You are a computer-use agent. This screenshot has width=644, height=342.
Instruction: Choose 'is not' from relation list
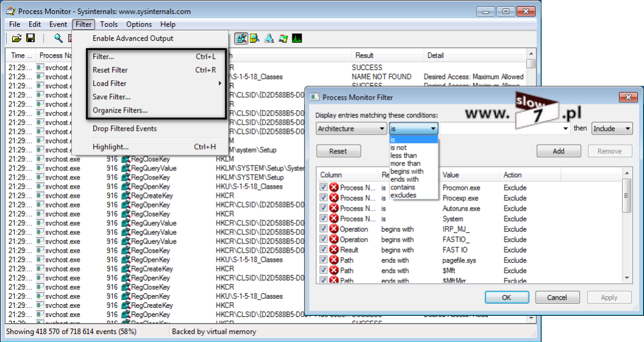click(414, 148)
